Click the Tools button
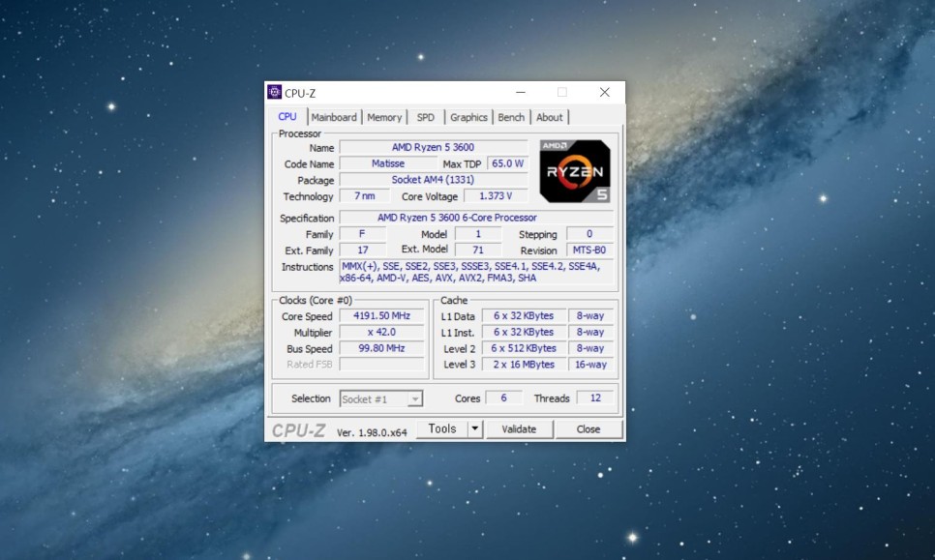Viewport: 935px width, 560px height. point(442,428)
